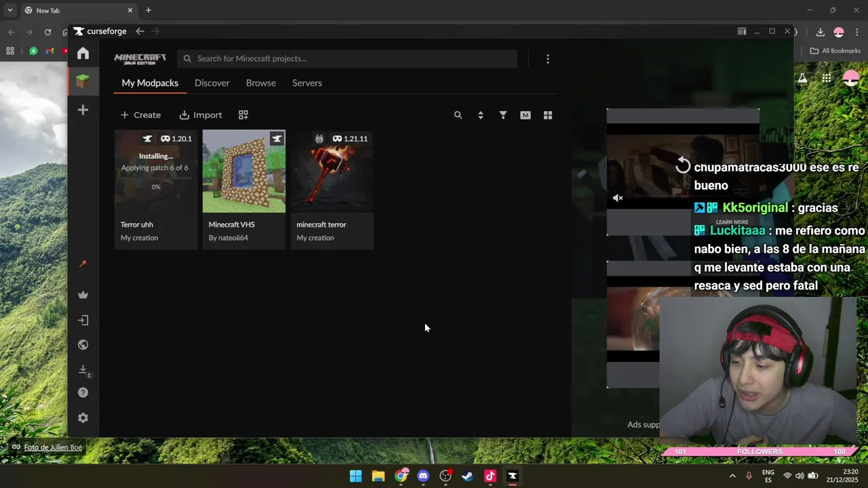The height and width of the screenshot is (488, 868).
Task: Open the minecraft terror modpack thumbnail
Action: [332, 171]
